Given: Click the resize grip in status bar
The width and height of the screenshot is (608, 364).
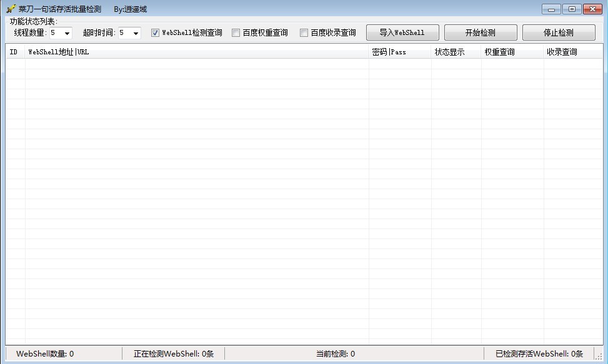Looking at the screenshot, I should point(599,357).
